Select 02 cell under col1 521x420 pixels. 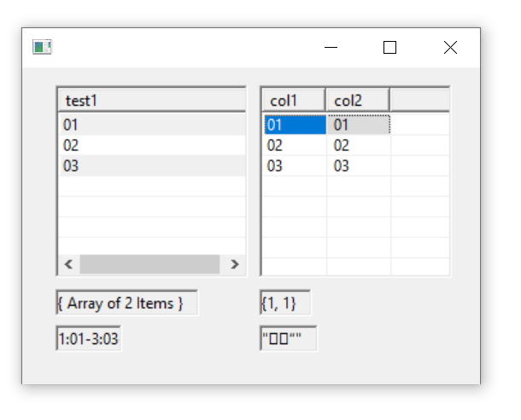(295, 145)
